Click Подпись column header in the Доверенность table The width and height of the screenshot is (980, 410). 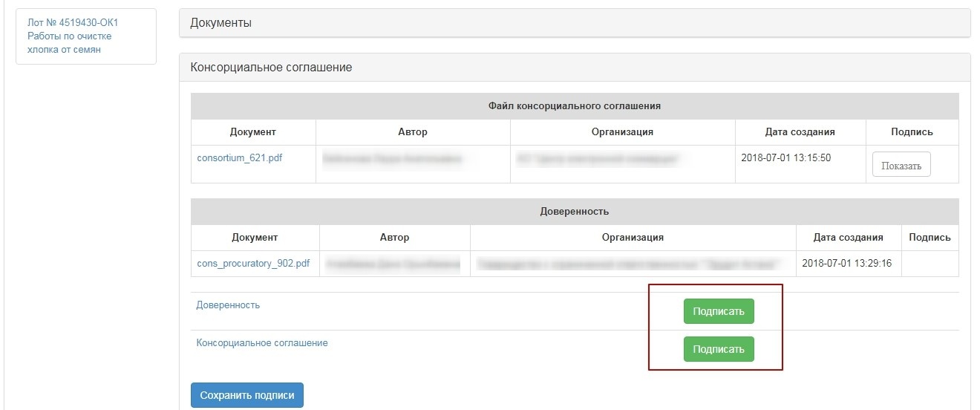pos(929,238)
